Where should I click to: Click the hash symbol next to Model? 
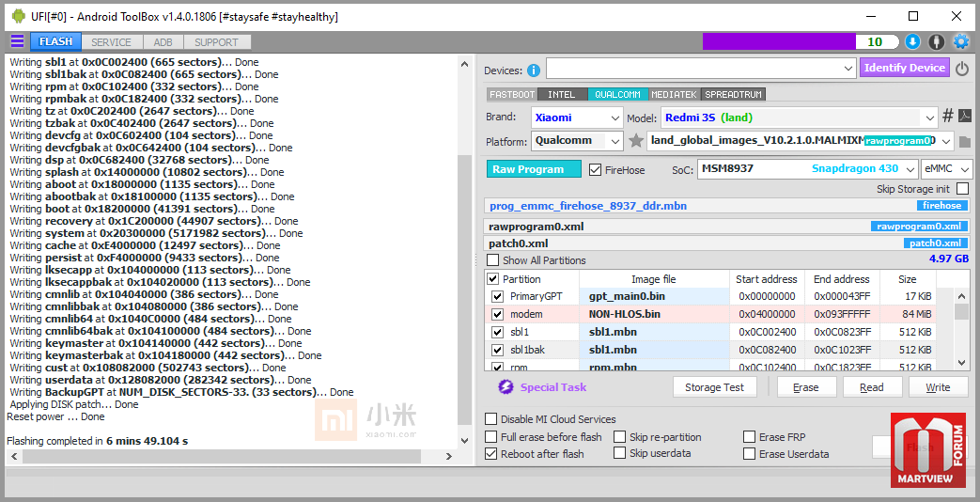947,116
